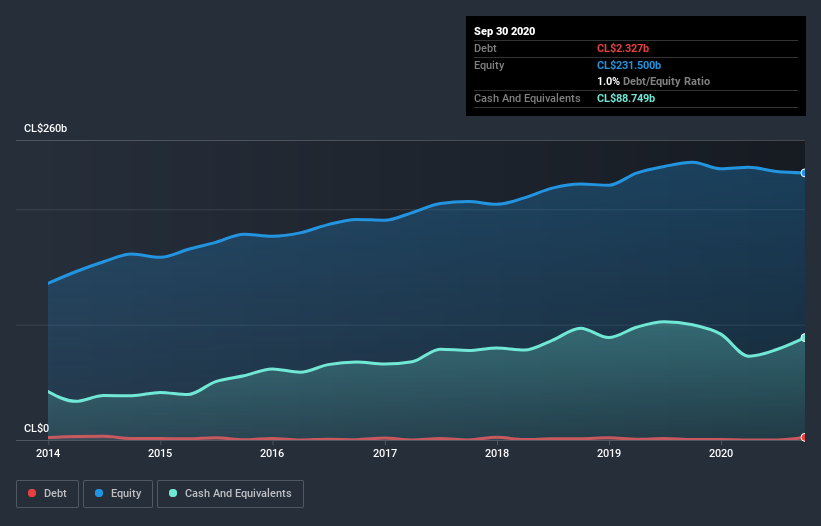Click the CL$0 y-axis label
Viewport: 821px width, 526px height.
click(x=37, y=429)
